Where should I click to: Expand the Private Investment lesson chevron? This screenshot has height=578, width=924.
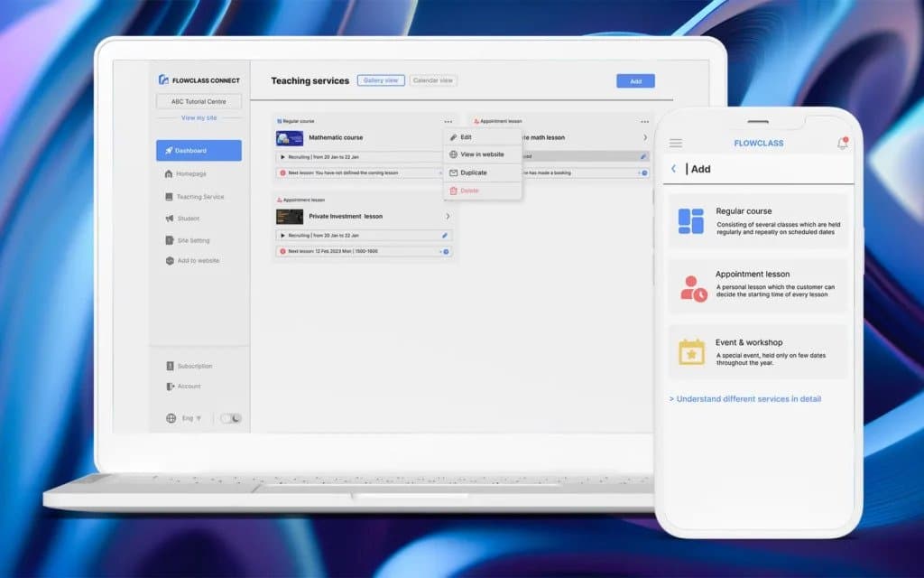point(448,217)
